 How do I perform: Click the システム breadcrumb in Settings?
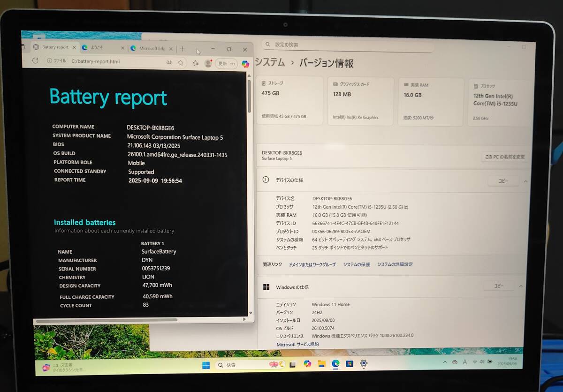coord(270,62)
